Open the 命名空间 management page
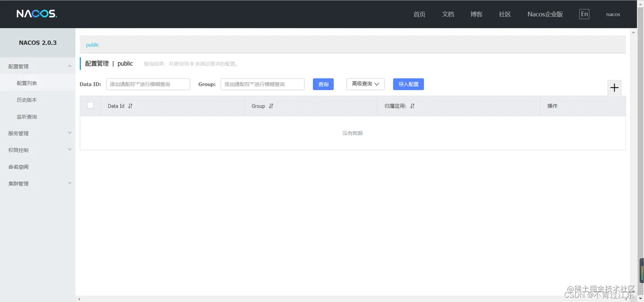The height and width of the screenshot is (302, 644). (x=18, y=166)
